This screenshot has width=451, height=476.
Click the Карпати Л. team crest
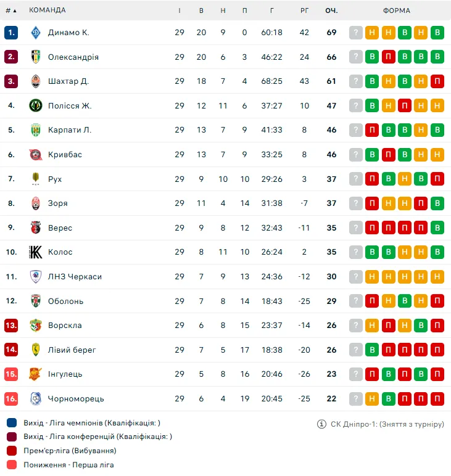pyautogui.click(x=36, y=130)
